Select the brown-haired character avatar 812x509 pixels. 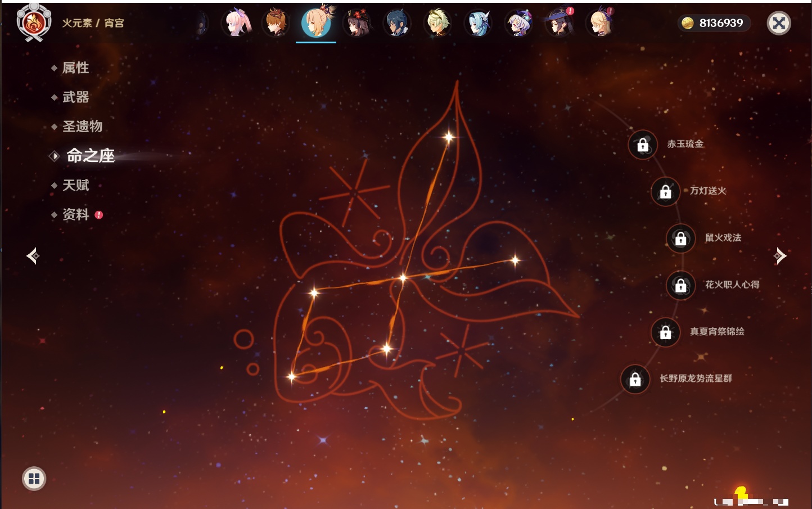[276, 23]
